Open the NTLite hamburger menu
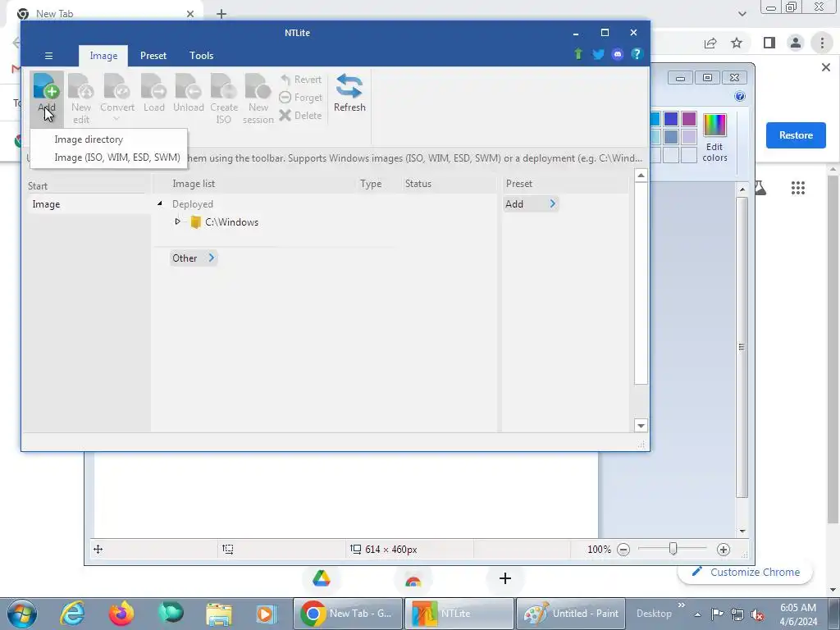 pyautogui.click(x=48, y=56)
